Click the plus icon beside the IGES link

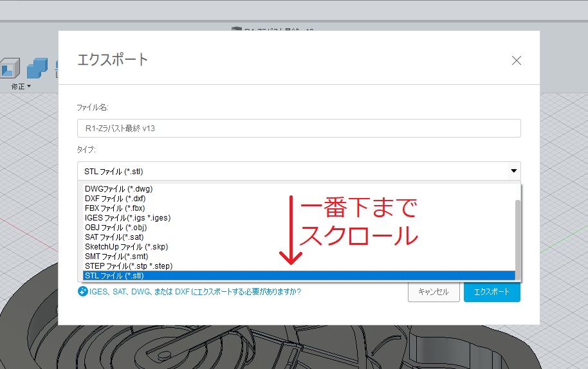(82, 291)
